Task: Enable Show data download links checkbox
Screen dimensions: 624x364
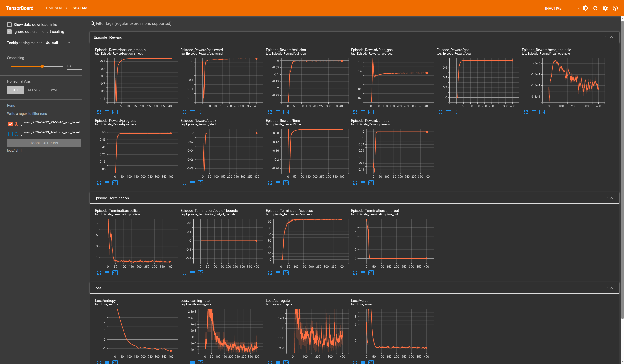Action: (x=9, y=25)
